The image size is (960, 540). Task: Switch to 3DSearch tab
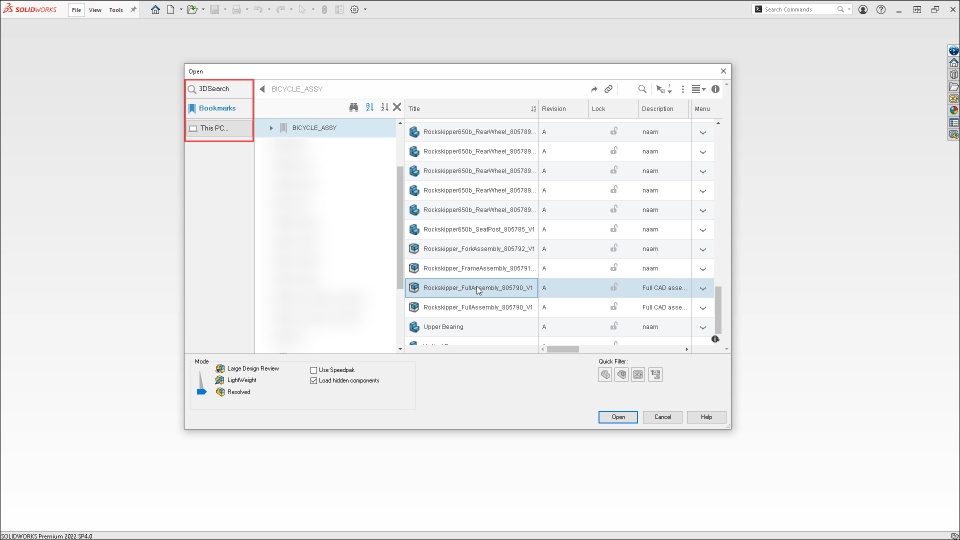click(220, 89)
